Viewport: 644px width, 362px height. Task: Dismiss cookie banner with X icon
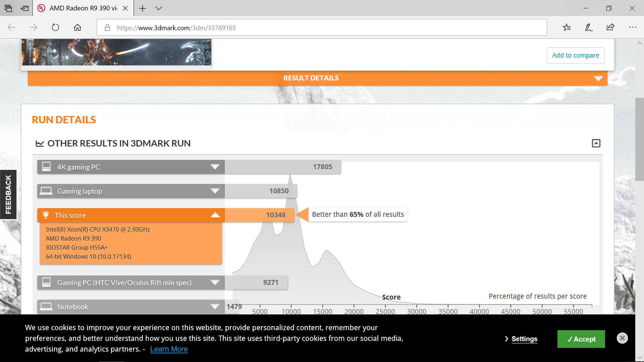coord(622,338)
